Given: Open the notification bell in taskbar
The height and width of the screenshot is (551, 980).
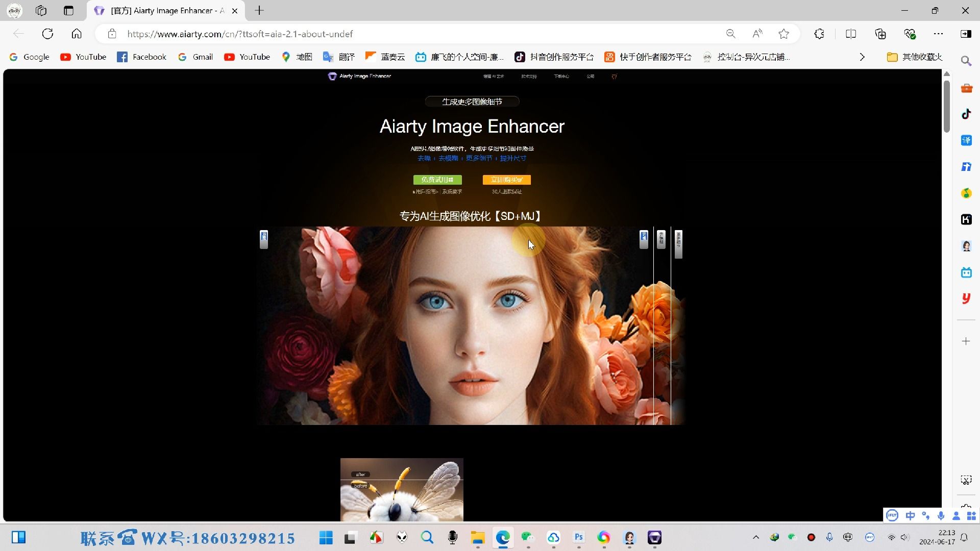Looking at the screenshot, I should point(964,537).
